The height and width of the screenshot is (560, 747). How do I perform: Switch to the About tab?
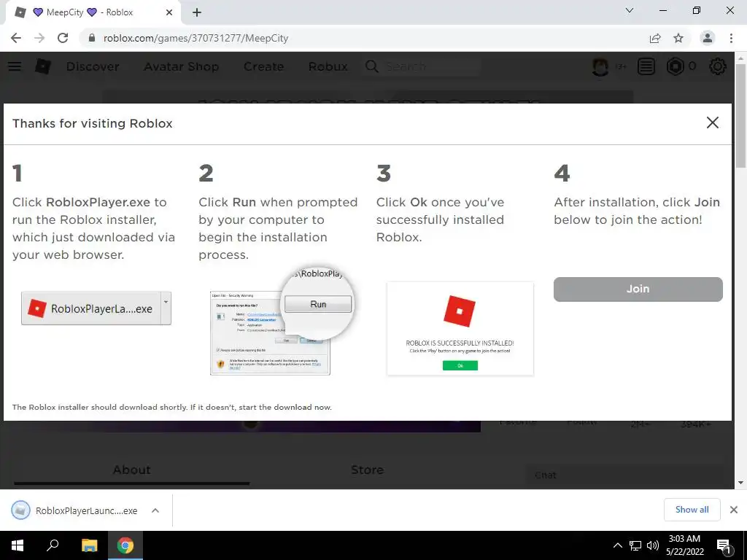click(x=131, y=470)
